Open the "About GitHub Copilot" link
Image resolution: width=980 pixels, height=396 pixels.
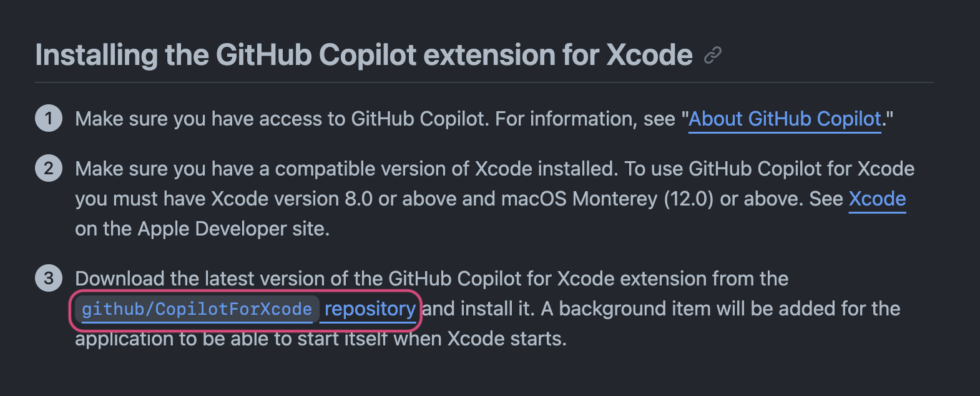[x=785, y=119]
